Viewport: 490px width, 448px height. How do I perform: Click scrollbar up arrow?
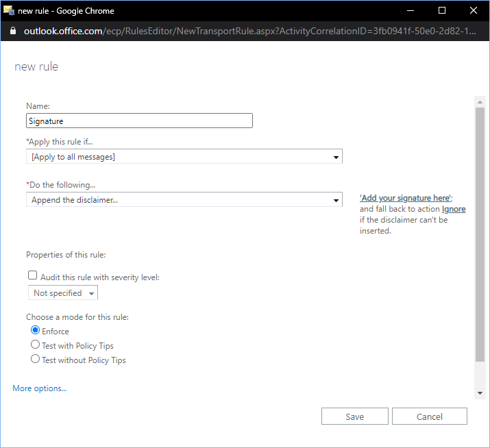point(479,101)
